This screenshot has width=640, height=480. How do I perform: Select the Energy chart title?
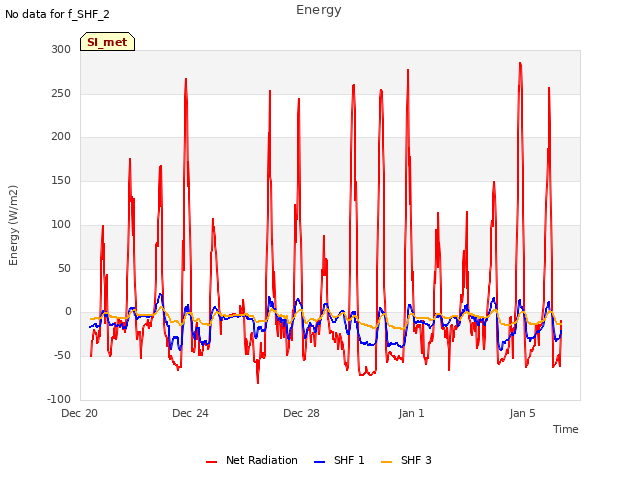click(319, 10)
